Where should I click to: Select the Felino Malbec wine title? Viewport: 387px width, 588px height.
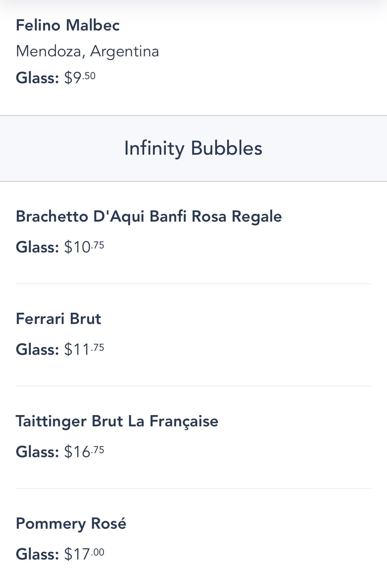[x=68, y=26]
